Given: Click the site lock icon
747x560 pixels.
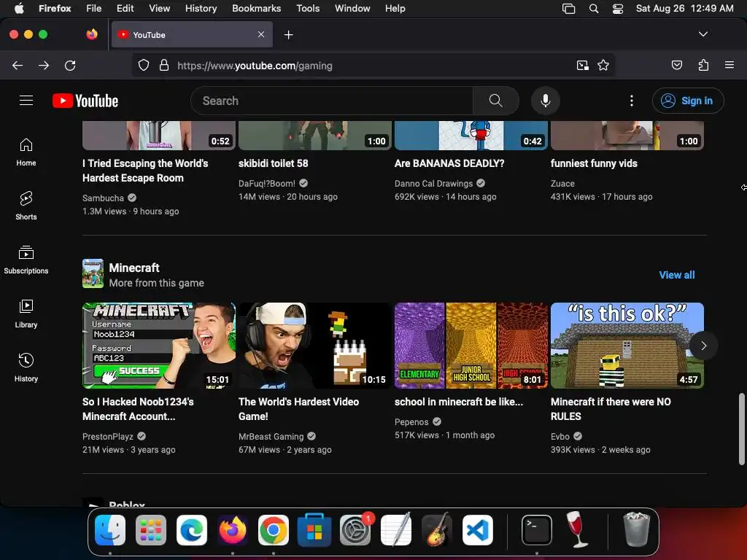Looking at the screenshot, I should 164,65.
